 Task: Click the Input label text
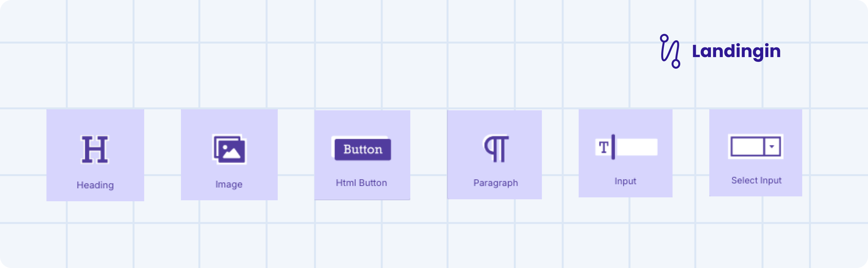(625, 181)
